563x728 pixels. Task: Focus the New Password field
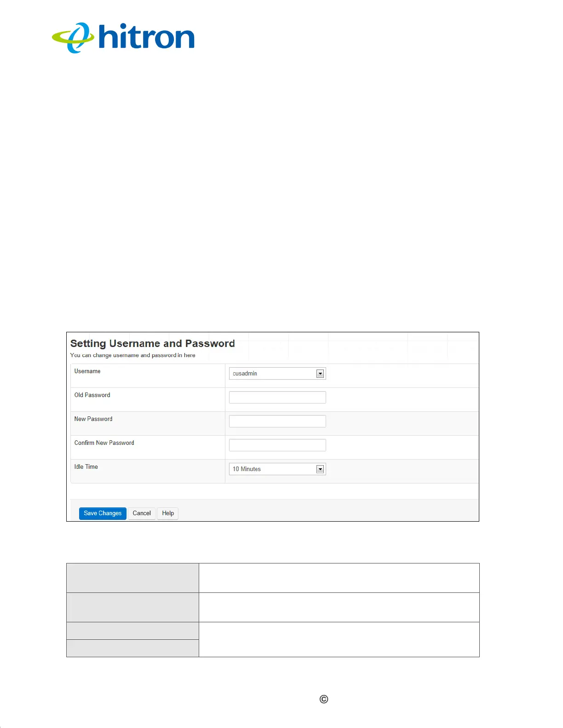coord(277,421)
